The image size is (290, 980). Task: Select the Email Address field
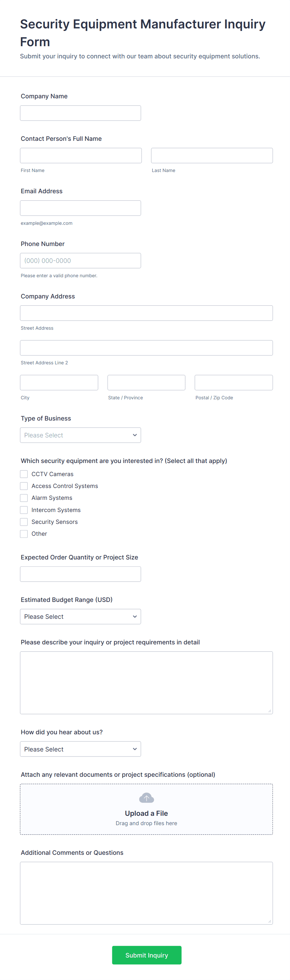click(x=80, y=208)
